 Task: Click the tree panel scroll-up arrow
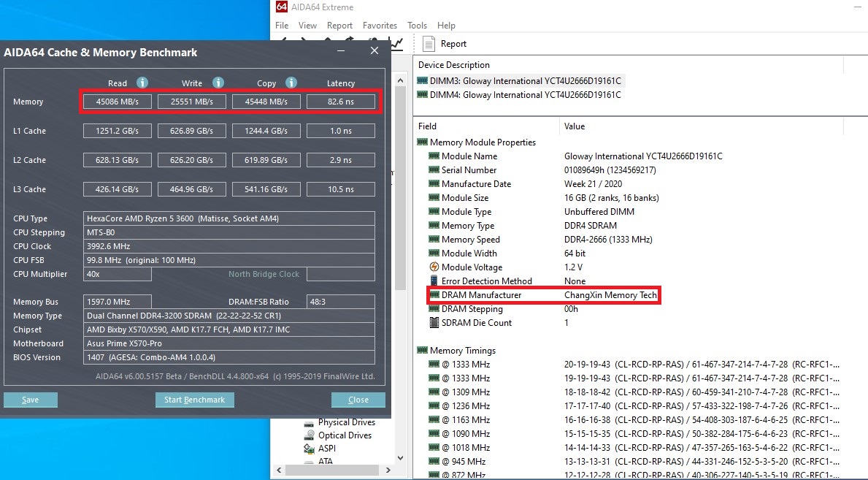pos(400,81)
